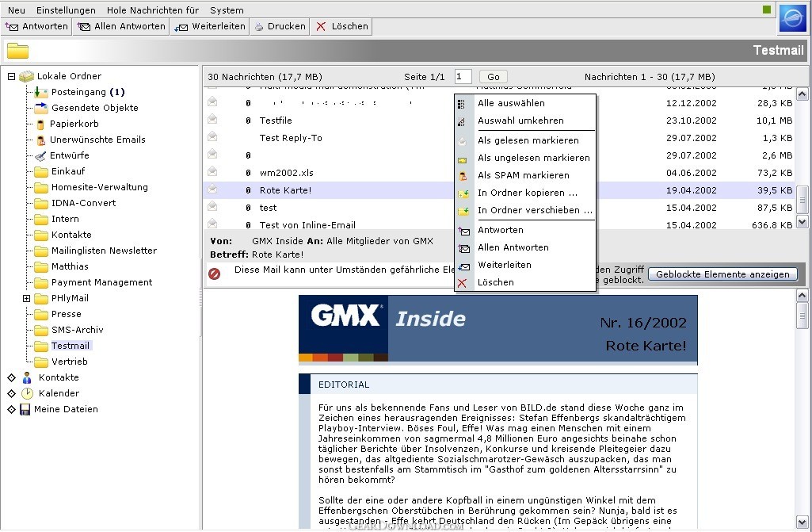812x532 pixels.
Task: Click envelope status icon of wm2002.xls message
Action: click(x=212, y=171)
